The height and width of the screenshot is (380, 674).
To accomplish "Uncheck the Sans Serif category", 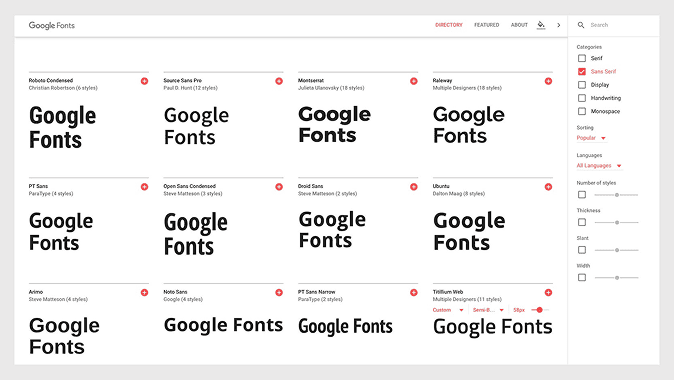I will (x=582, y=71).
